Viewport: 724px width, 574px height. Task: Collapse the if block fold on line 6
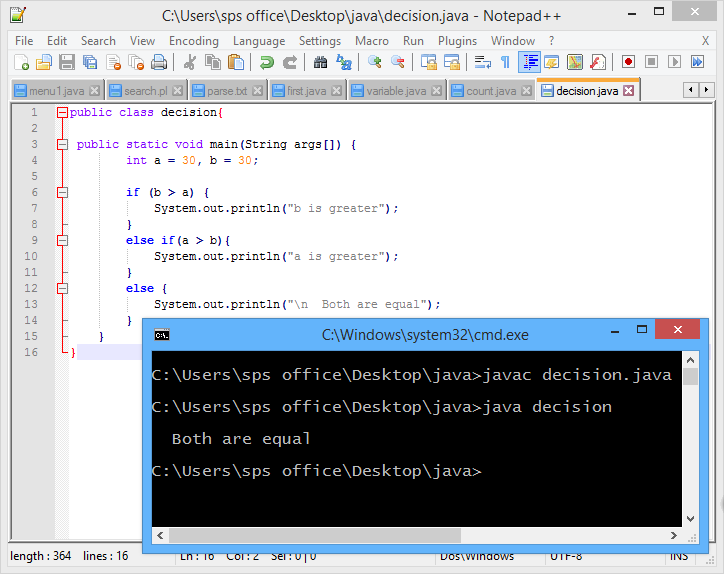tap(62, 193)
